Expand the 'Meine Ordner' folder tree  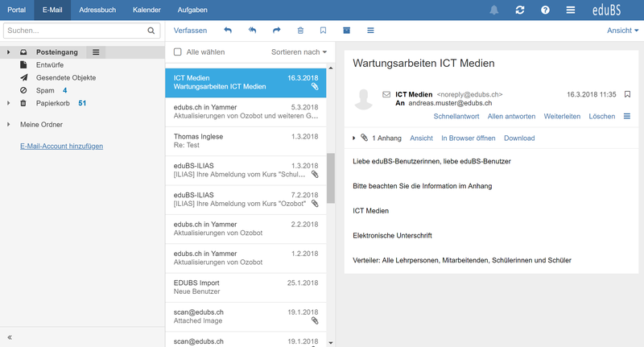(x=10, y=125)
